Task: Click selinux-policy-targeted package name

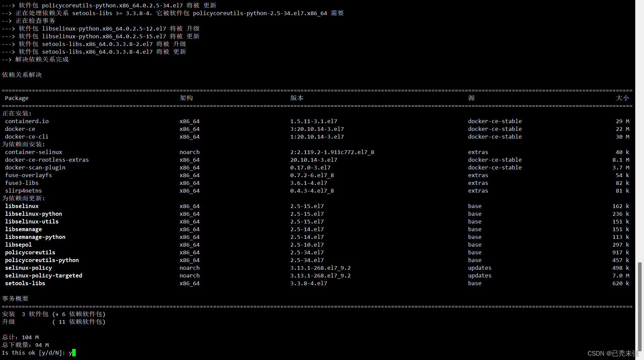Action: pos(44,275)
